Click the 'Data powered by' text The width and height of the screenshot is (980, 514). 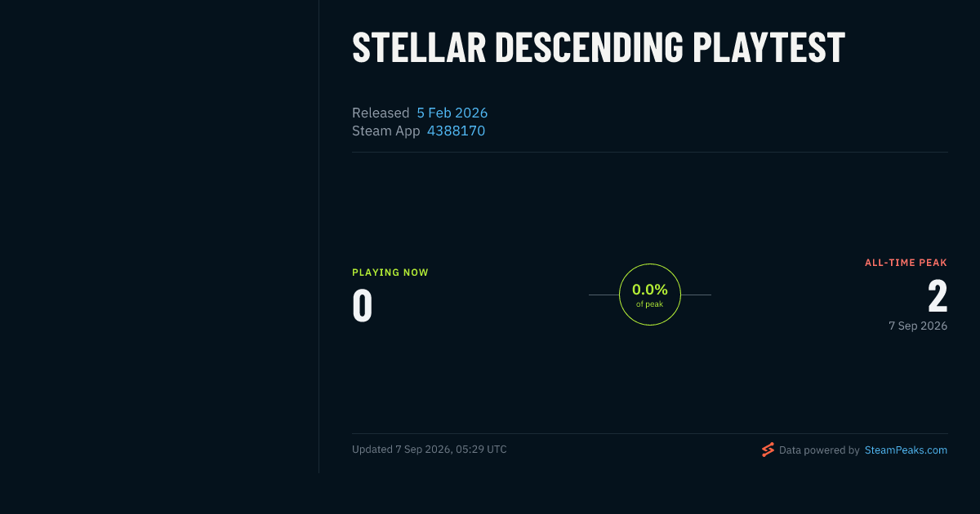coord(819,450)
